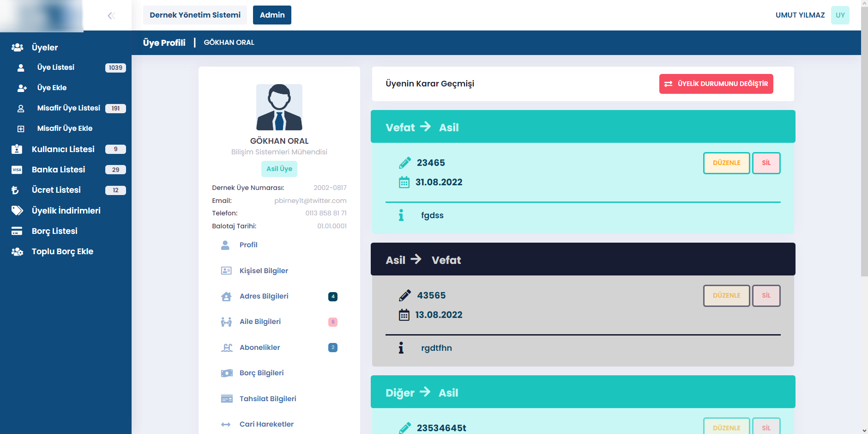
Task: Click Sil for decision 43565
Action: pos(766,296)
